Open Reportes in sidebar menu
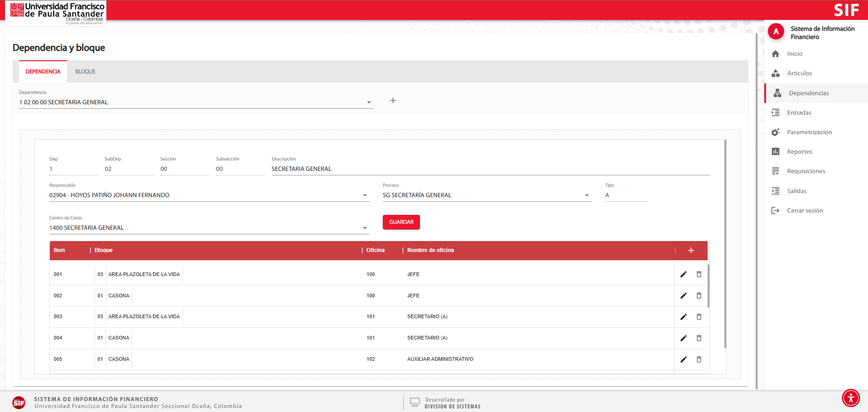The height and width of the screenshot is (412, 868). point(816,151)
